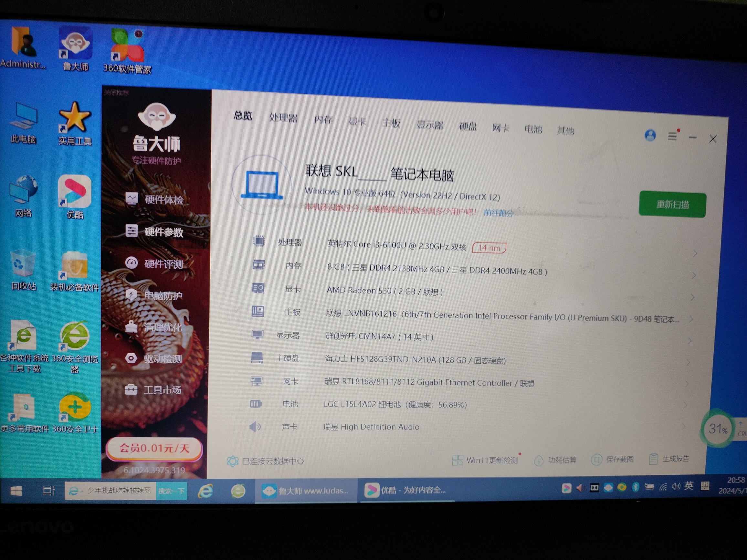The height and width of the screenshot is (560, 747).
Task: Open 360软件管家 desktop icon
Action: pyautogui.click(x=127, y=51)
